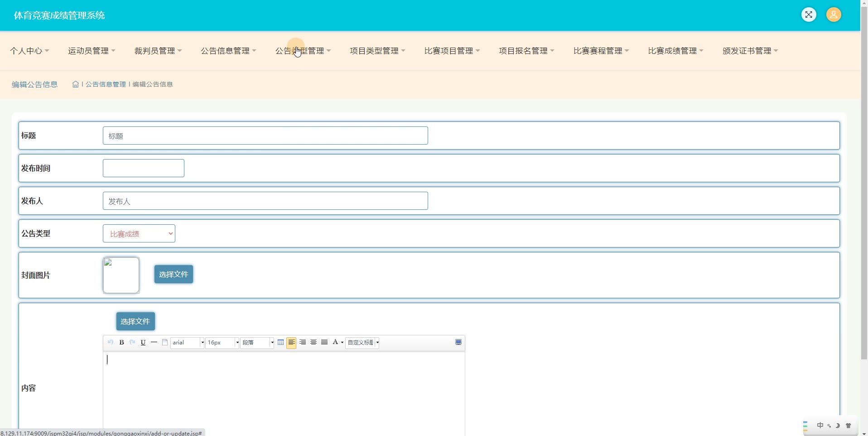This screenshot has height=436, width=868.
Task: Click 选择文件 button beside the cover image
Action: [174, 274]
